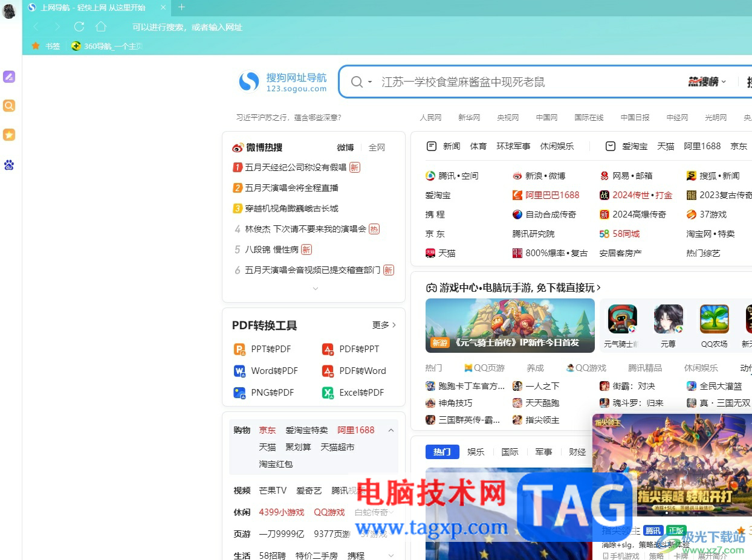752x560 pixels.
Task: Open 更多 PDF tools link
Action: coord(384,325)
